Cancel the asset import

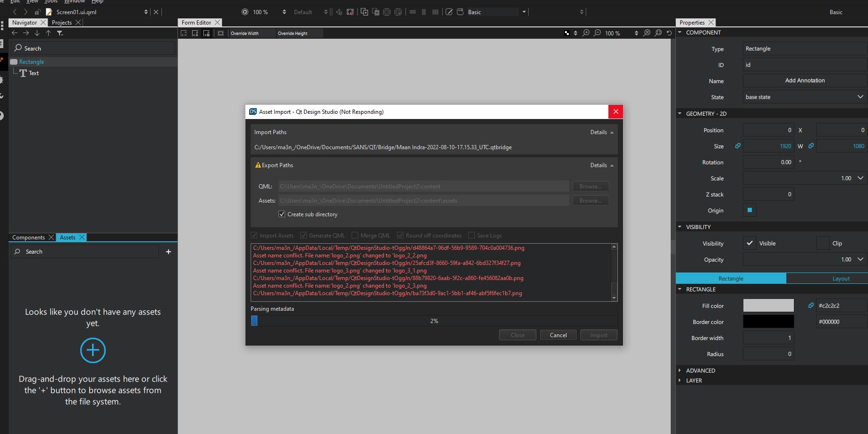pos(558,335)
